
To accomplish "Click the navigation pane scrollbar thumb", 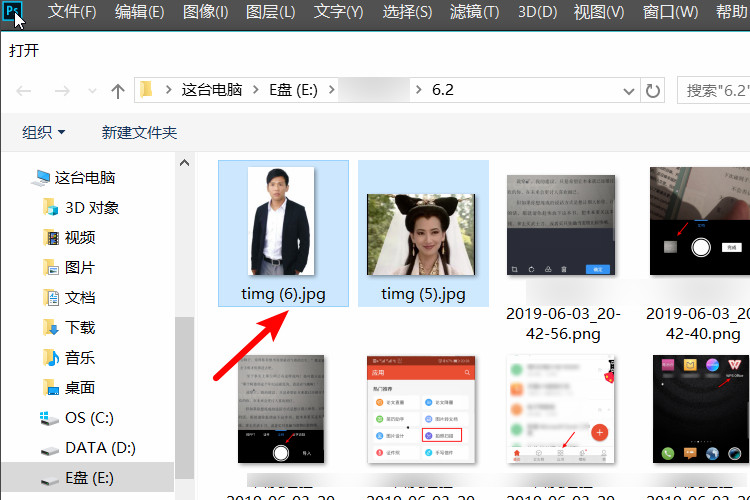I will (184, 397).
